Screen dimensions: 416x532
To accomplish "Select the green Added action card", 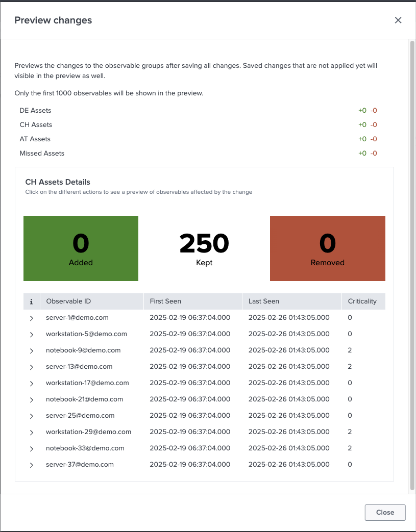I will (x=80, y=248).
